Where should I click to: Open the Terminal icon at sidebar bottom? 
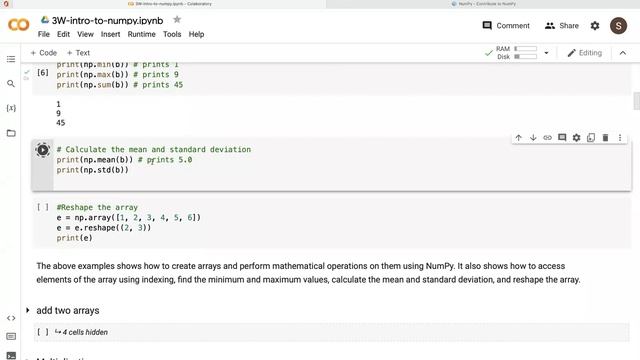coord(11,356)
